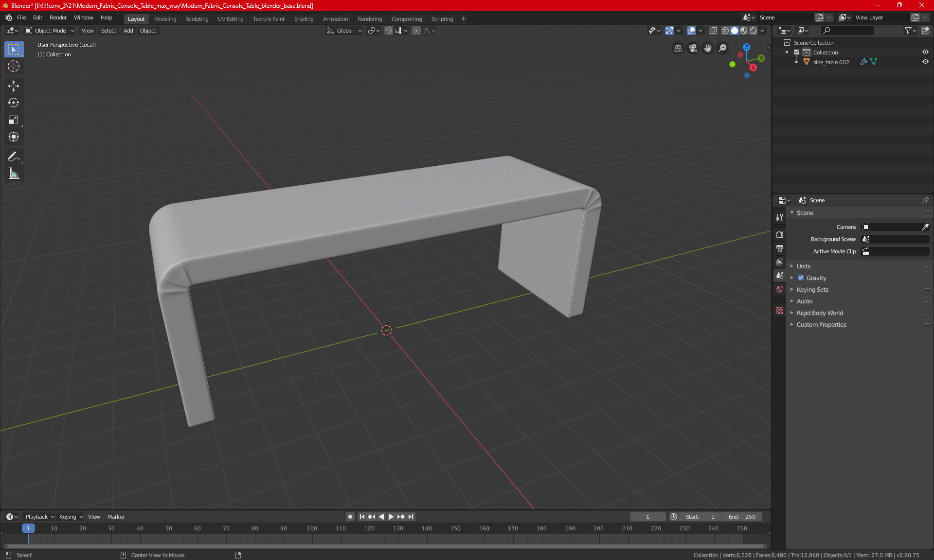Switch to orthographic/perspective grid view

678,48
